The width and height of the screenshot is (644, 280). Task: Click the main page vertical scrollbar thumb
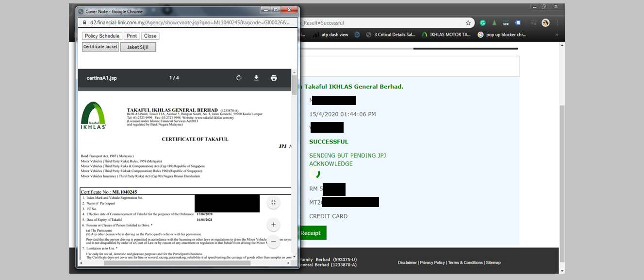[x=562, y=184]
